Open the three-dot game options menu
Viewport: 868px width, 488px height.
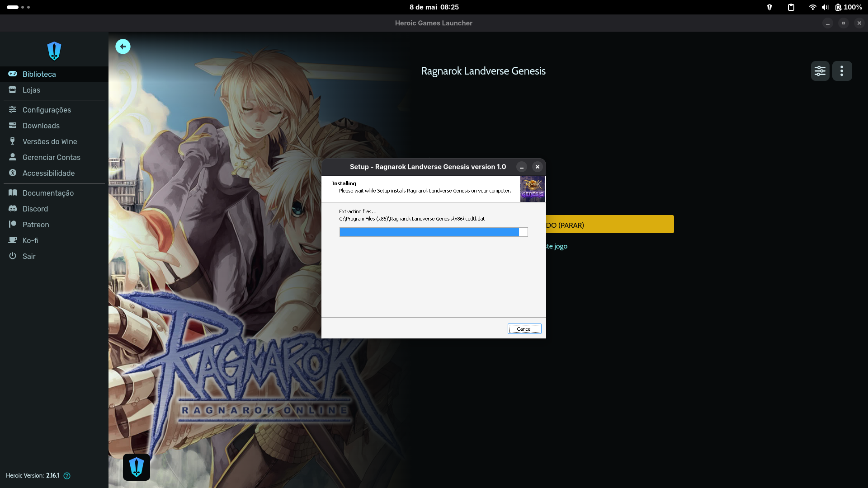[x=842, y=71]
